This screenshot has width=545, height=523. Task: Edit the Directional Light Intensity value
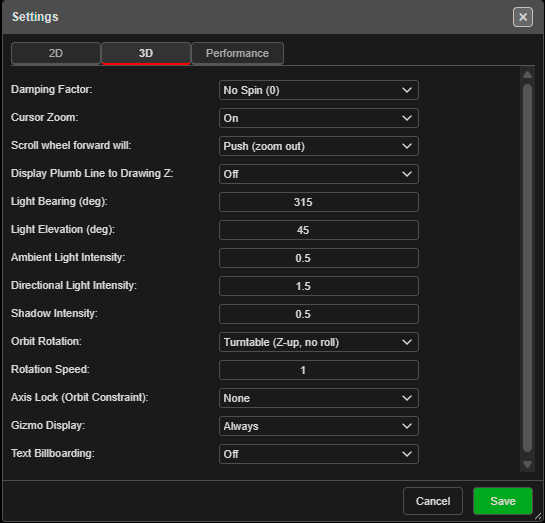[319, 286]
